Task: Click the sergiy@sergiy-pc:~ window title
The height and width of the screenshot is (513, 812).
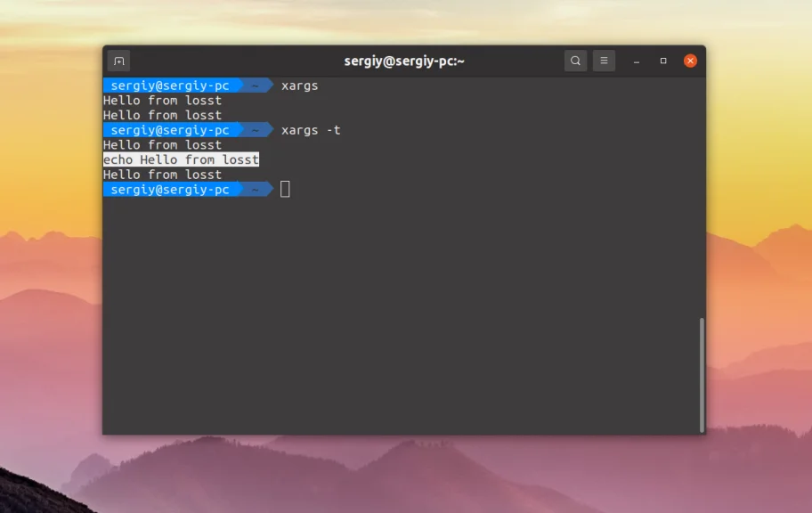Action: [403, 61]
